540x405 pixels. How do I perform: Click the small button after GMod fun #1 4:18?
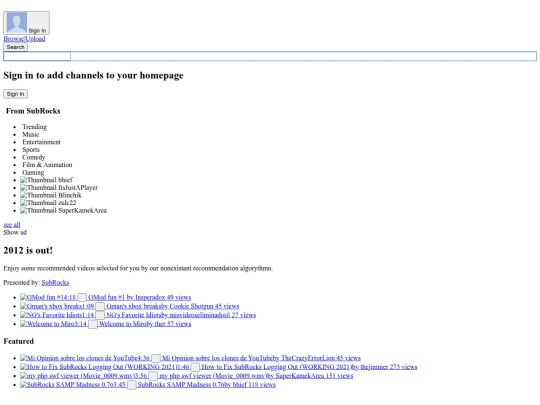point(82,298)
